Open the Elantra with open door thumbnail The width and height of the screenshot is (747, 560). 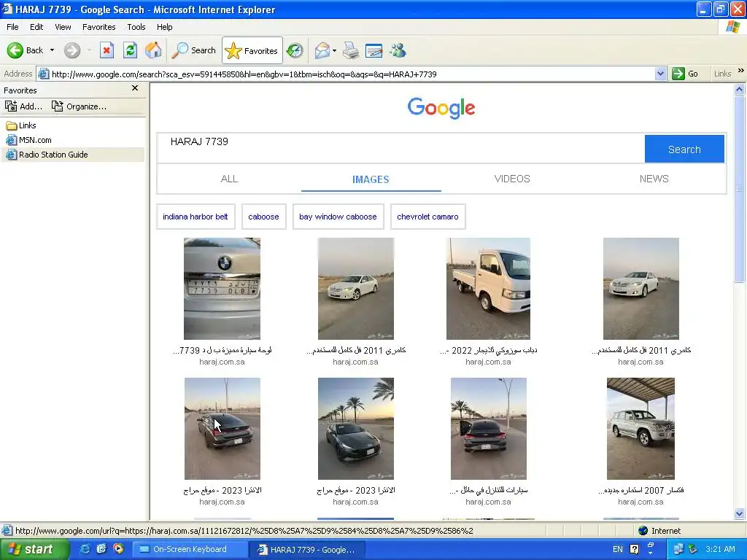488,429
